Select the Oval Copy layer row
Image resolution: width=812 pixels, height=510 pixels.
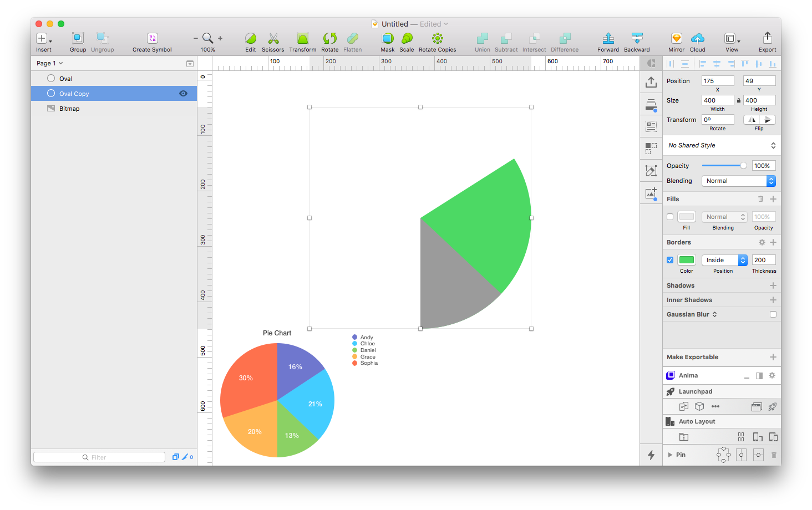coord(114,94)
